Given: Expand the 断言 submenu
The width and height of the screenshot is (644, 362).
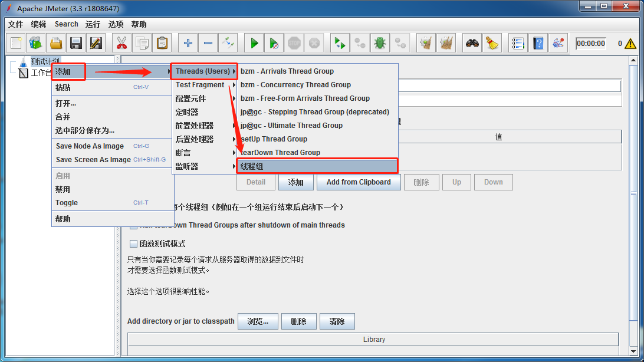Looking at the screenshot, I should point(204,153).
